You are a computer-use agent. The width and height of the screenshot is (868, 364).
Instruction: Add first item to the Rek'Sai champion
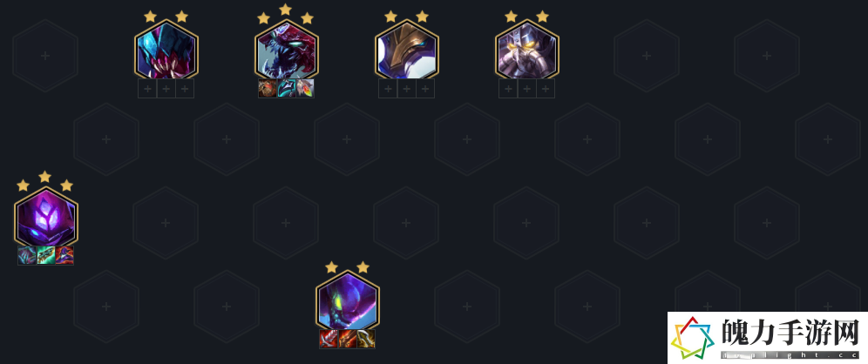[147, 89]
